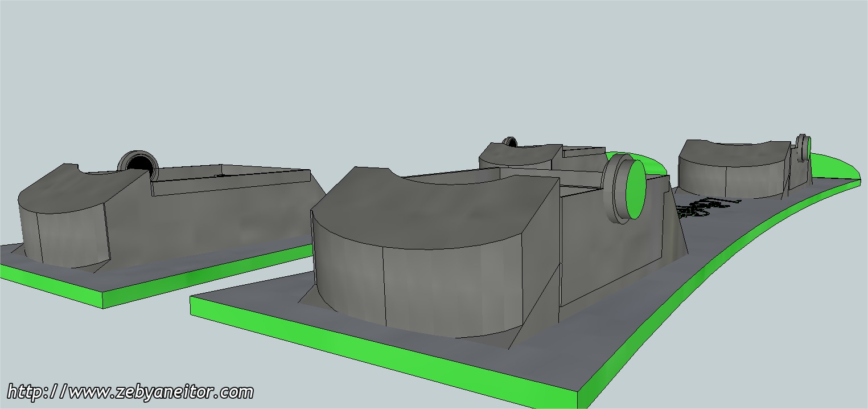The image size is (868, 409).
Task: Click the empty sky background to deselect
Action: click(398, 68)
